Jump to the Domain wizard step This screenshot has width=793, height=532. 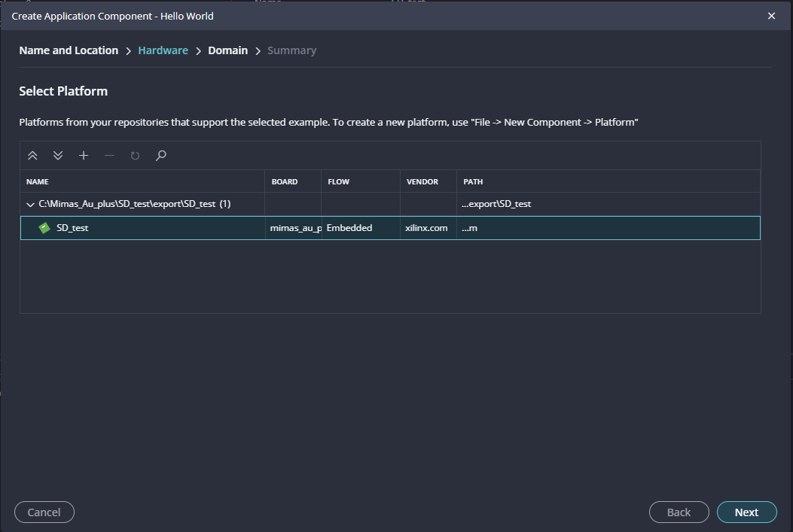coord(227,50)
